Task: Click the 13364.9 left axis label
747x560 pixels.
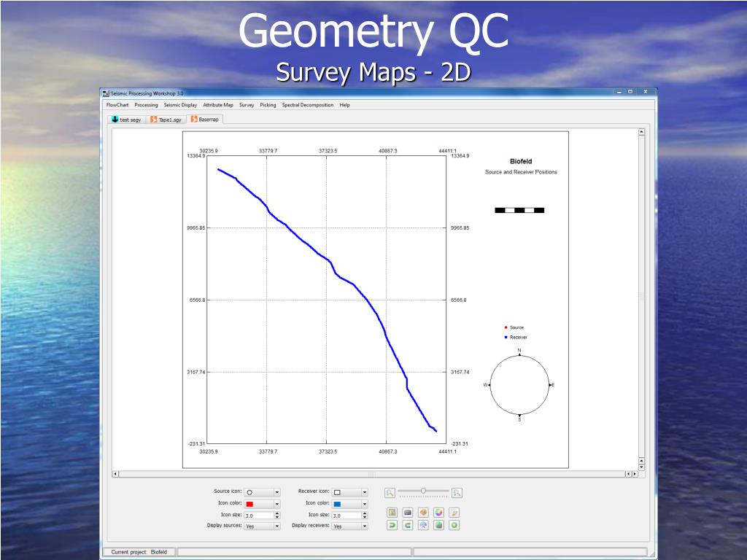Action: (x=196, y=156)
